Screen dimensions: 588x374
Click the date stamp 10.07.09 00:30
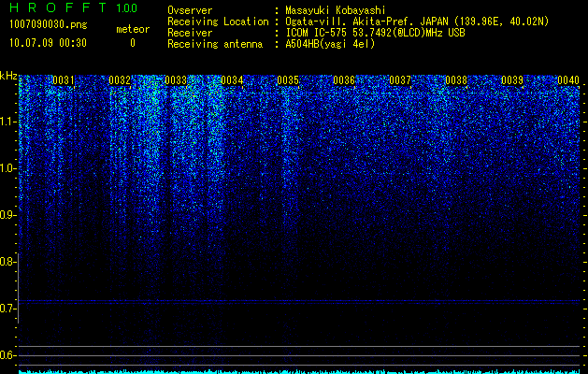point(48,43)
